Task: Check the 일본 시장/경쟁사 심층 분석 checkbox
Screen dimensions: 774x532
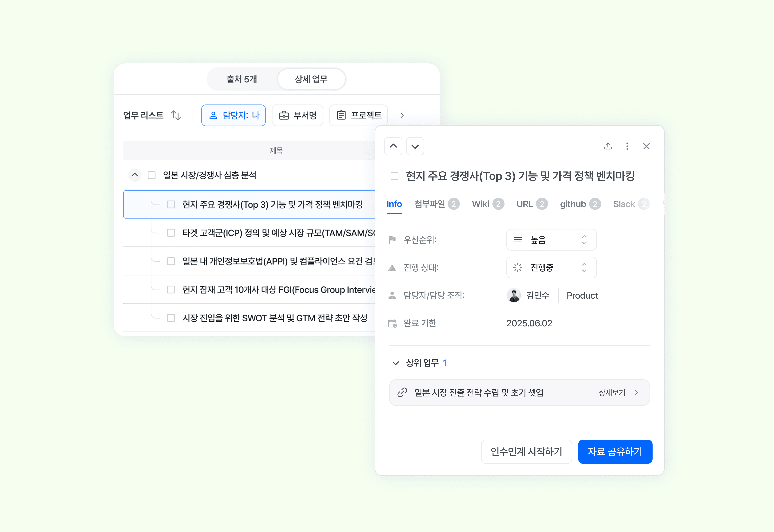Action: click(x=152, y=175)
